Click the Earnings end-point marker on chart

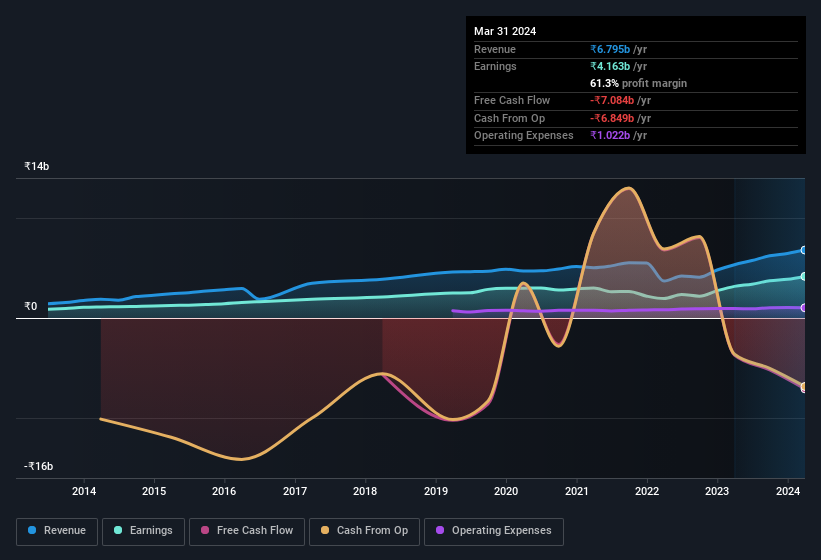click(x=804, y=276)
